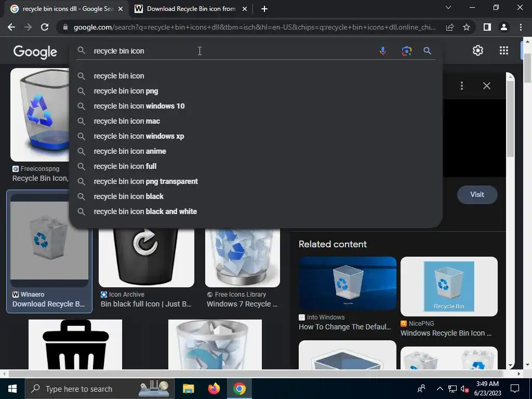This screenshot has width=532, height=399.
Task: Open Google Lens search by image
Action: [406, 51]
